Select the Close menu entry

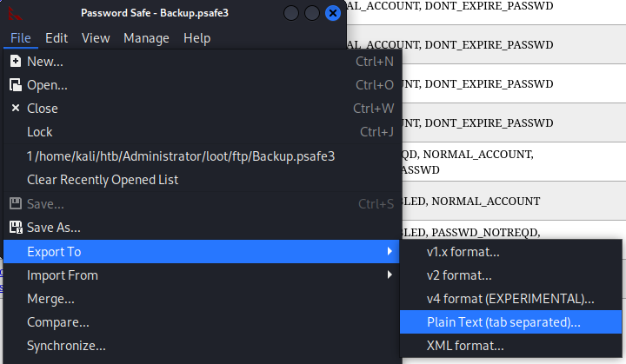pos(201,109)
